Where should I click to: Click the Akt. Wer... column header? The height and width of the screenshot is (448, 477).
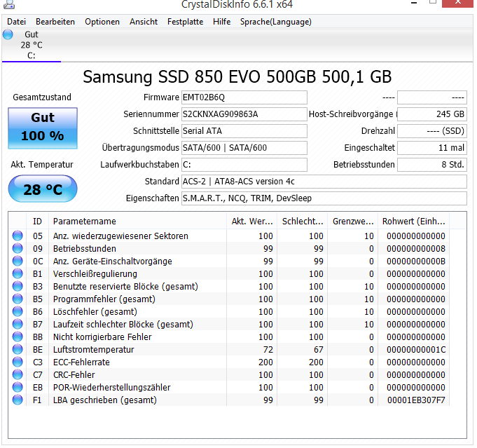[252, 221]
